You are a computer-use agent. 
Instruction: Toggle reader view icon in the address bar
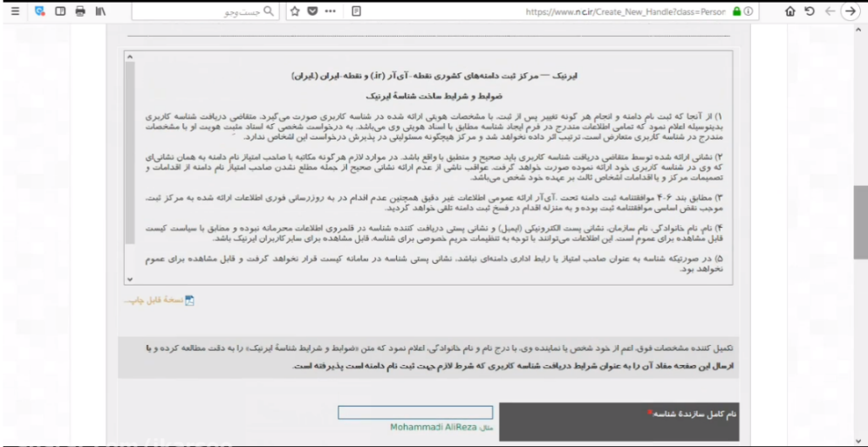click(357, 11)
